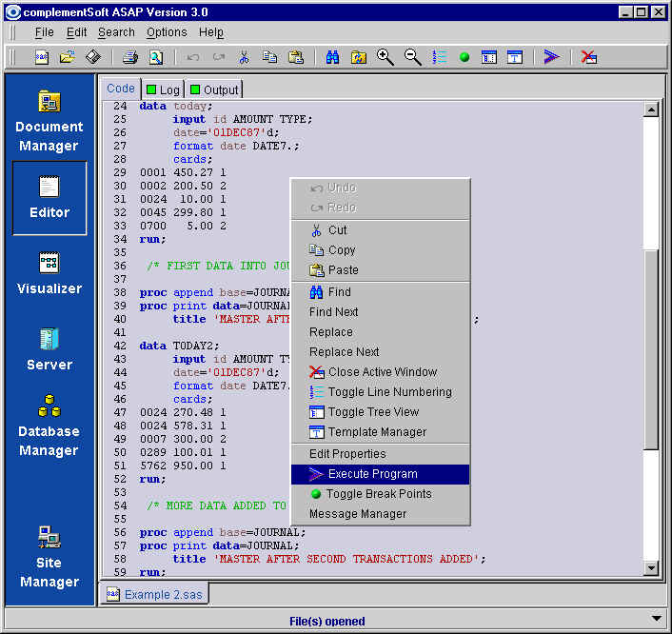Open Document Manager from sidebar
Viewport: 672px width, 634px height.
pyautogui.click(x=49, y=122)
